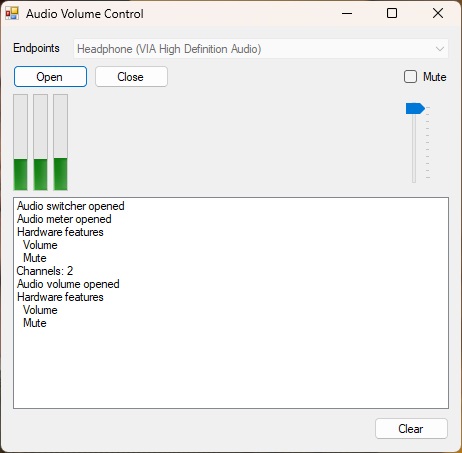The height and width of the screenshot is (453, 462).
Task: Click the Clear log button
Action: [411, 429]
